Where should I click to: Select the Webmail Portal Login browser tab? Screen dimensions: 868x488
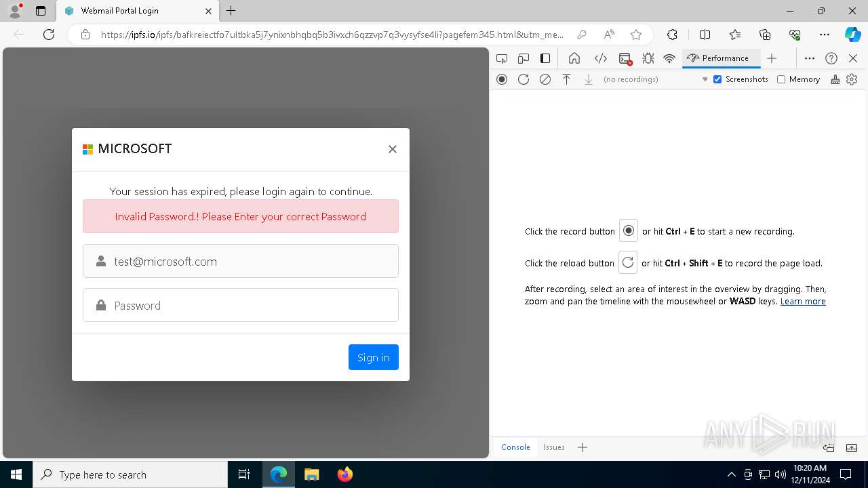click(x=138, y=11)
